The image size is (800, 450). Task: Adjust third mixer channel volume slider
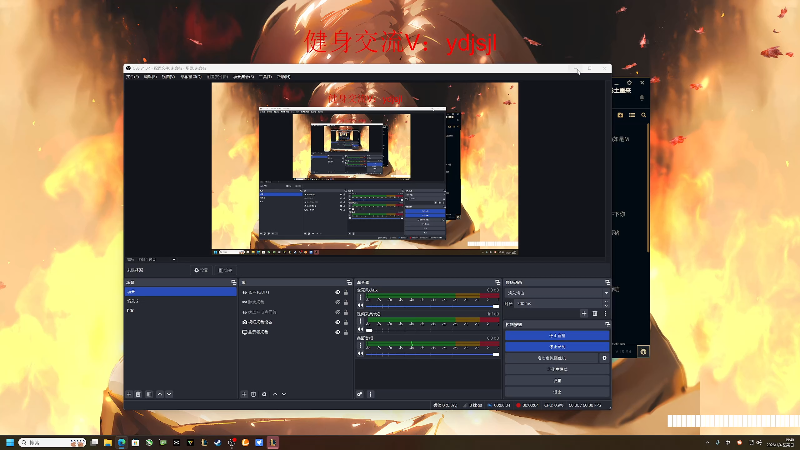click(x=432, y=354)
